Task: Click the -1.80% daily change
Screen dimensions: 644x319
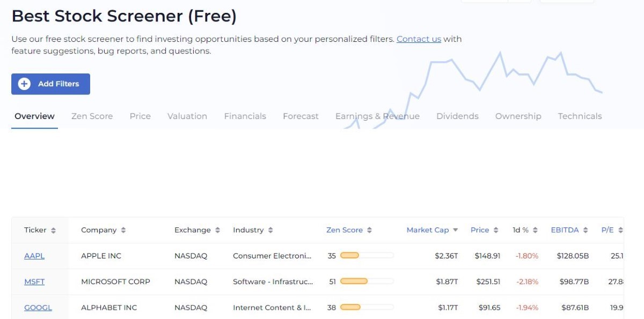Action: pyautogui.click(x=527, y=256)
